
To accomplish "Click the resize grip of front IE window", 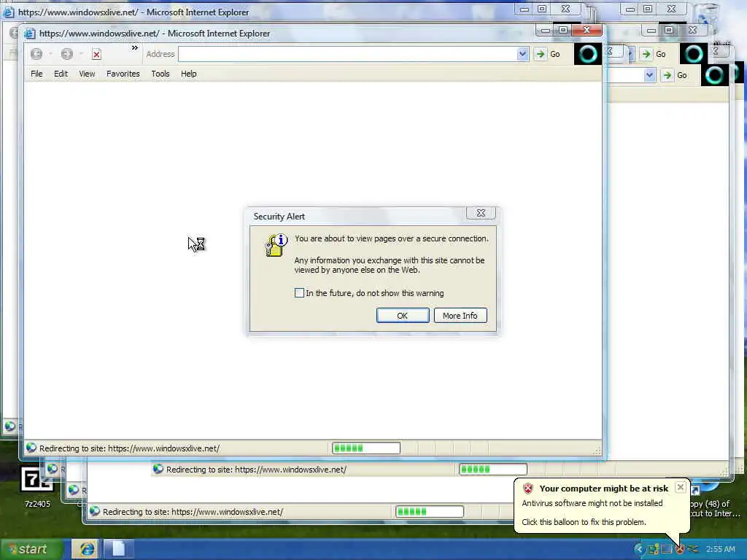I will click(x=597, y=450).
